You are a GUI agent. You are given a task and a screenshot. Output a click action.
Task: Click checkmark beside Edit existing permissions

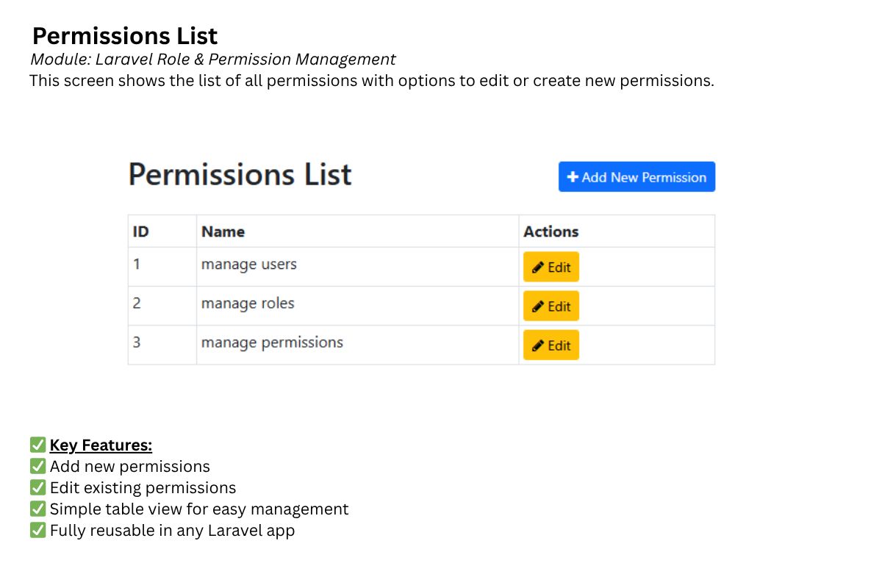click(x=37, y=487)
